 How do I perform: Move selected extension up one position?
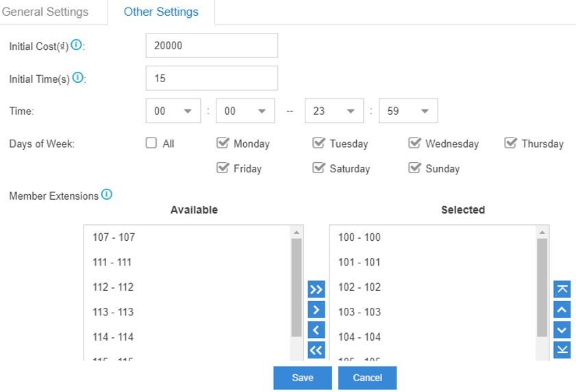pos(562,310)
